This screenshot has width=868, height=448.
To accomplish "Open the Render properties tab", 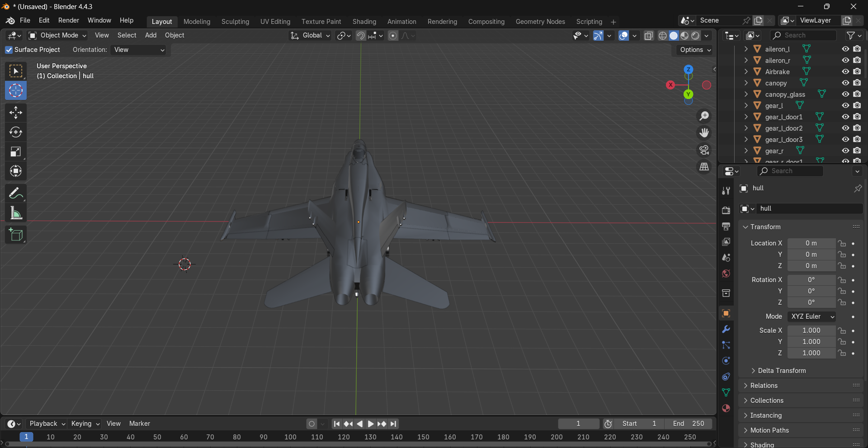I will pyautogui.click(x=726, y=210).
